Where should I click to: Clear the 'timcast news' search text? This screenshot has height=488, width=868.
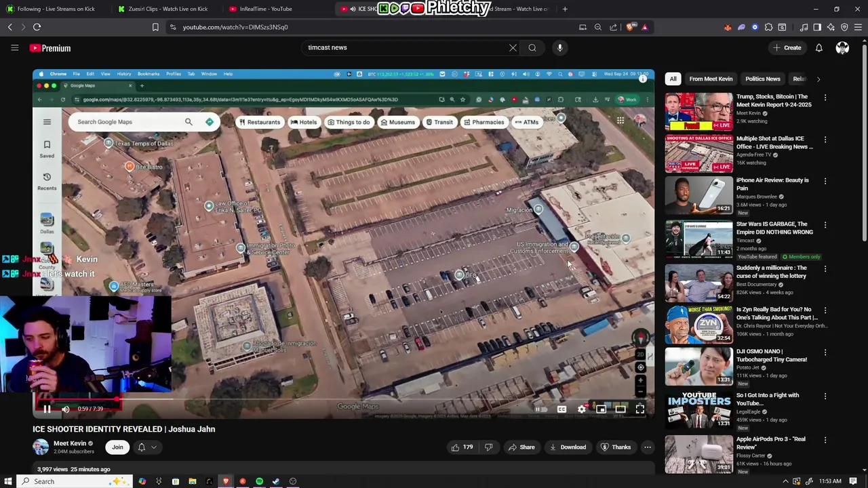point(513,47)
